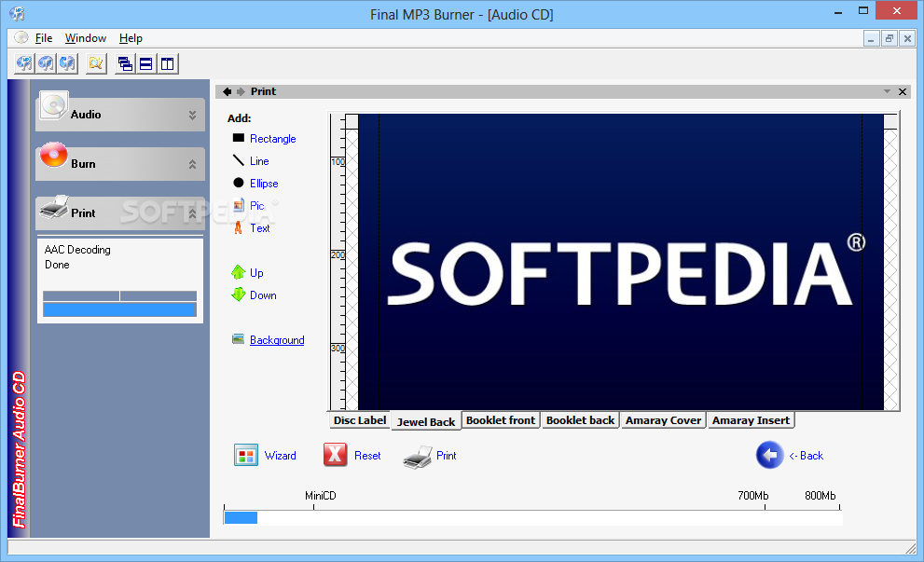Click the AAC Decoding blue progress bar
Screen dimensions: 924x562
click(x=119, y=309)
